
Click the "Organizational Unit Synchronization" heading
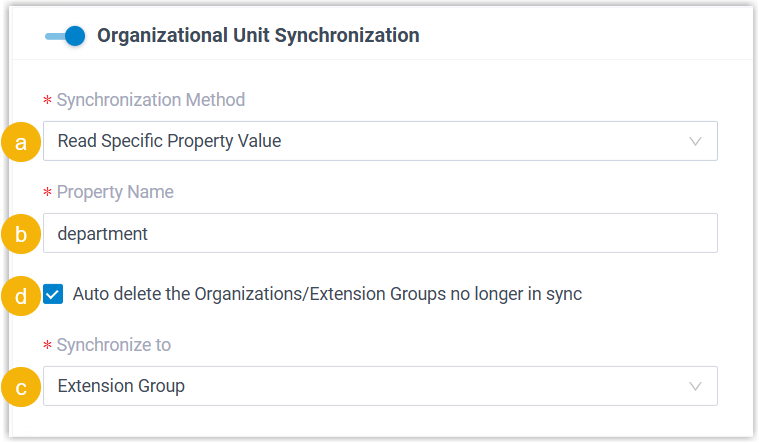pyautogui.click(x=258, y=36)
